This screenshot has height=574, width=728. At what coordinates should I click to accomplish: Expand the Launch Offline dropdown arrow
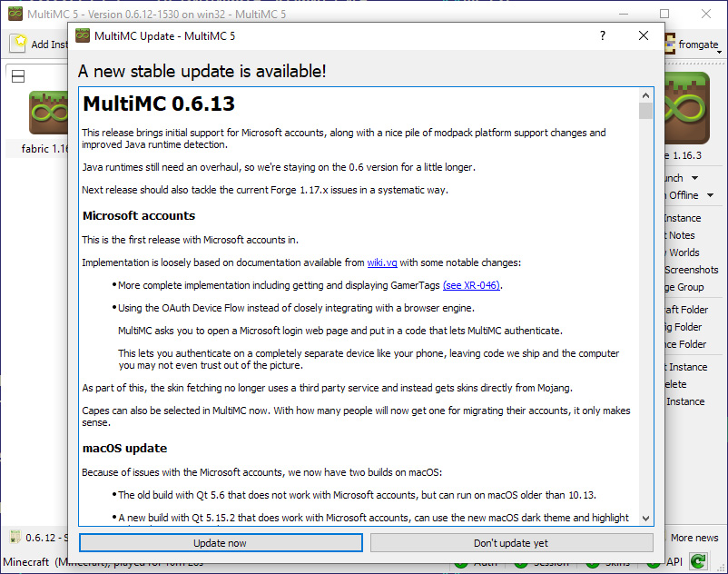[710, 195]
